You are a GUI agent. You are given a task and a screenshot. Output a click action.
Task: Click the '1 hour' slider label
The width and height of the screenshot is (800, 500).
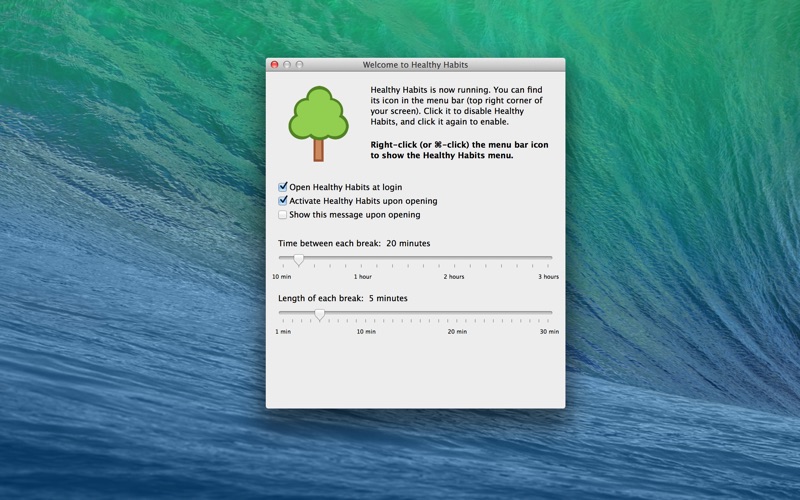(363, 277)
